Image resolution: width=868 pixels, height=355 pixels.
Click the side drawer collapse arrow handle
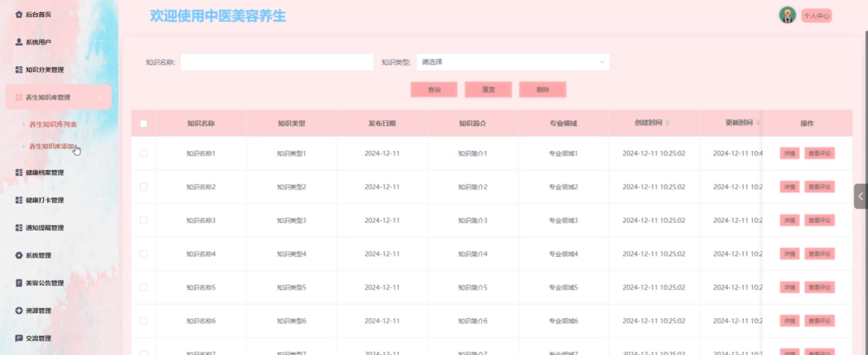[861, 196]
